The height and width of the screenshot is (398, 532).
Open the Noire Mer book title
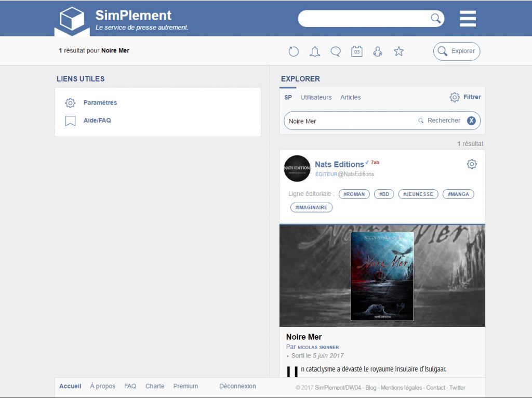(x=304, y=337)
